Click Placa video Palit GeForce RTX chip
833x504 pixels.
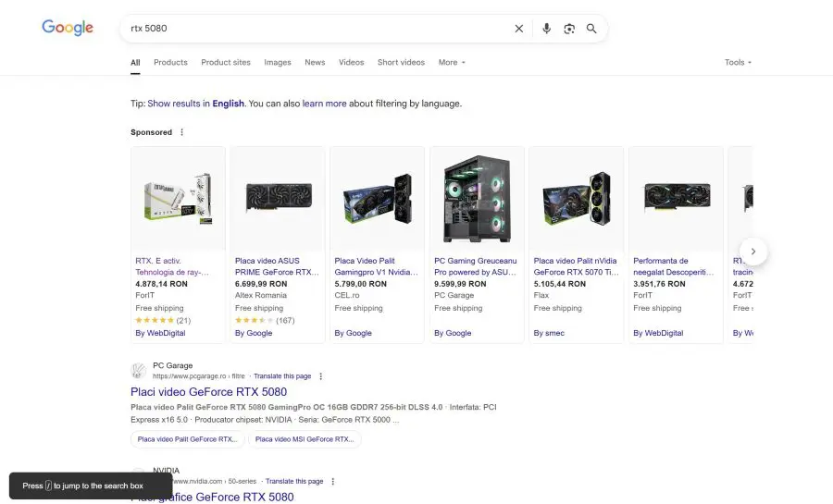pos(188,439)
